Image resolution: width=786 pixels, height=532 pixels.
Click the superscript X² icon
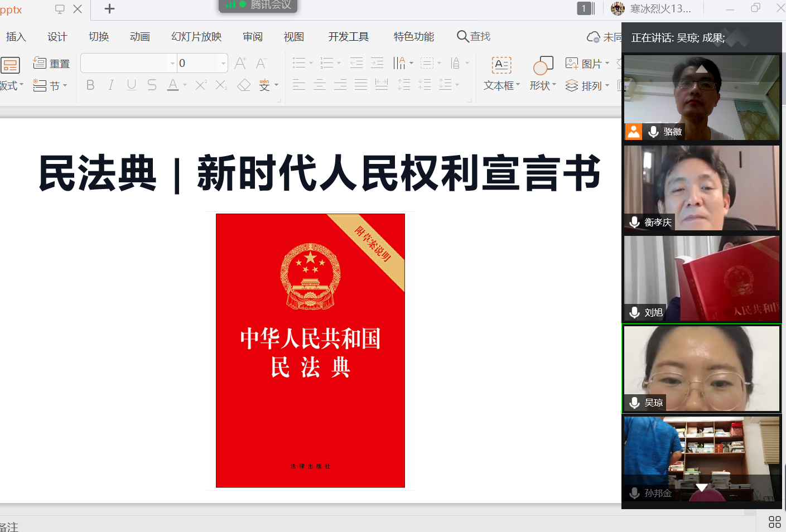coord(201,85)
